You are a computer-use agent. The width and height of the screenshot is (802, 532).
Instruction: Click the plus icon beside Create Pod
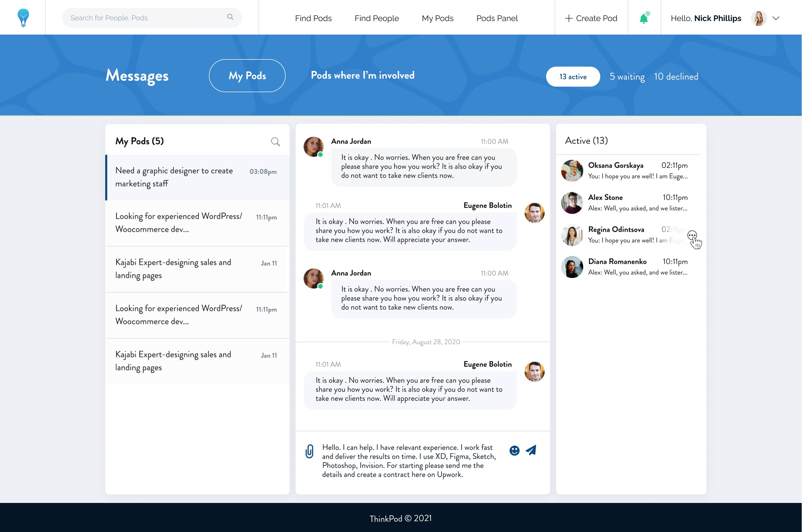click(569, 18)
